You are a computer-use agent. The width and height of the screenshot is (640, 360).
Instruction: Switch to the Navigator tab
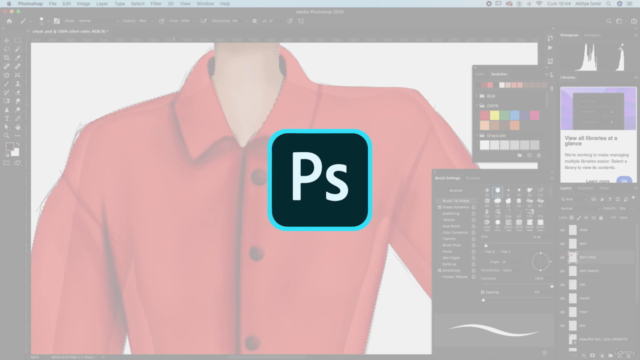[x=592, y=35]
